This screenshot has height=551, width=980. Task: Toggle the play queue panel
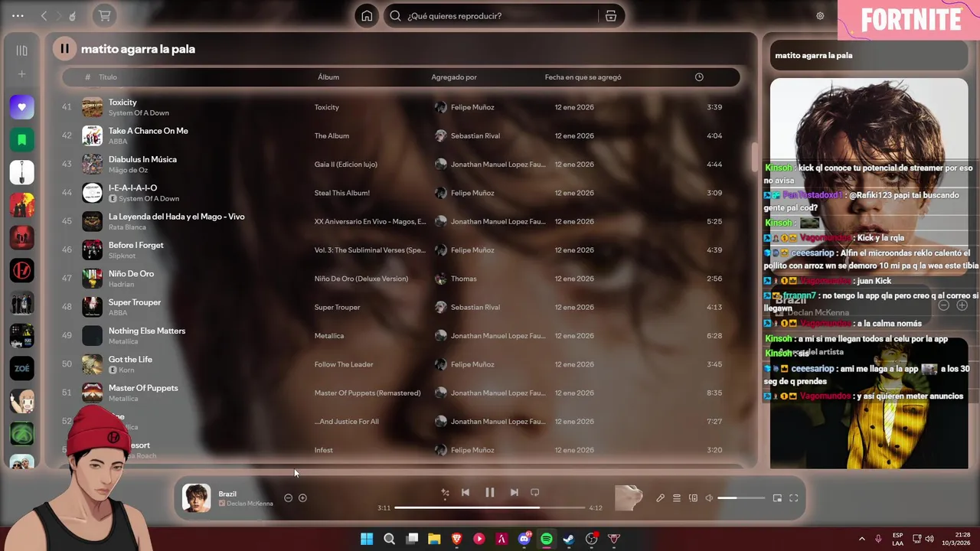[x=677, y=498]
